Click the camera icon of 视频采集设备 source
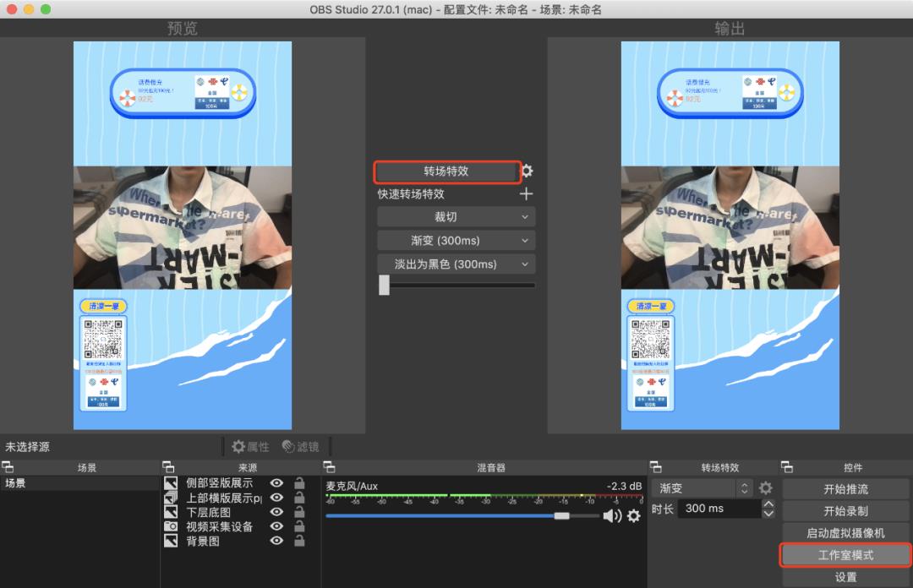The image size is (913, 588). [171, 526]
